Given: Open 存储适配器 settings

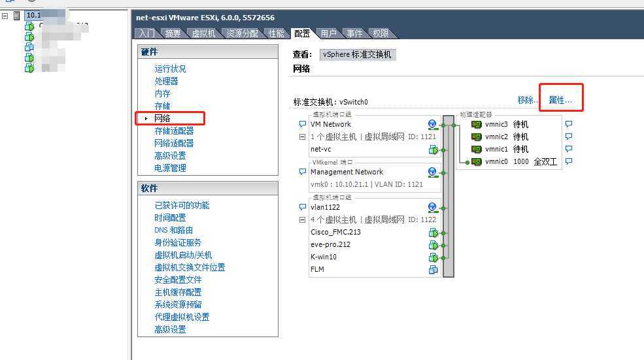Looking at the screenshot, I should point(174,131).
